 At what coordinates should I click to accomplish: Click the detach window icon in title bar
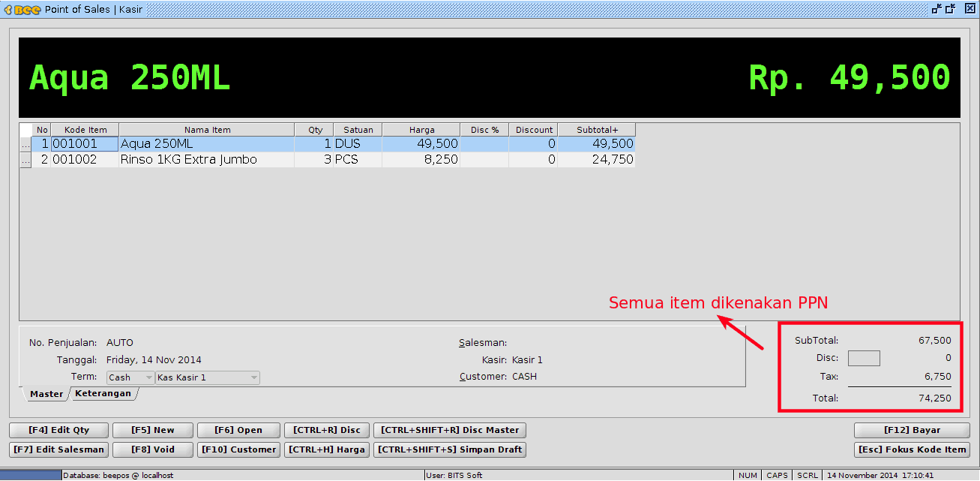(x=937, y=9)
